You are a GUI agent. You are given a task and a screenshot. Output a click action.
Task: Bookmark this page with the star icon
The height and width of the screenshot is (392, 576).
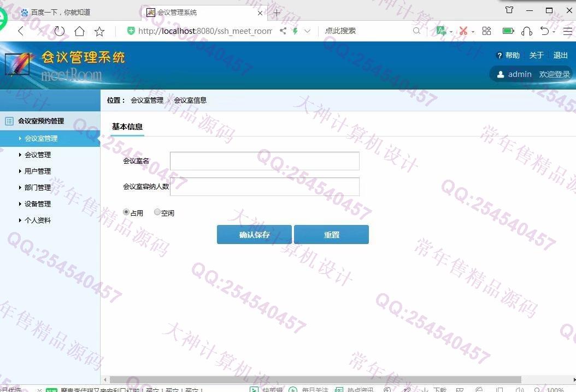pos(99,32)
